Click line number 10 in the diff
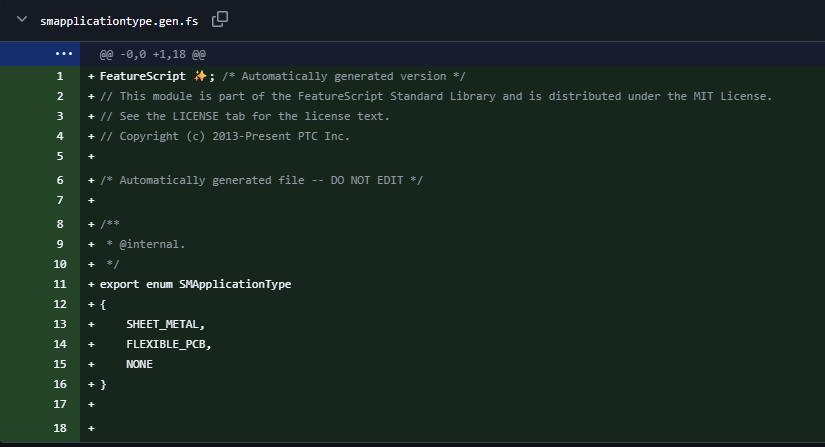The height and width of the screenshot is (447, 825). pyautogui.click(x=60, y=264)
